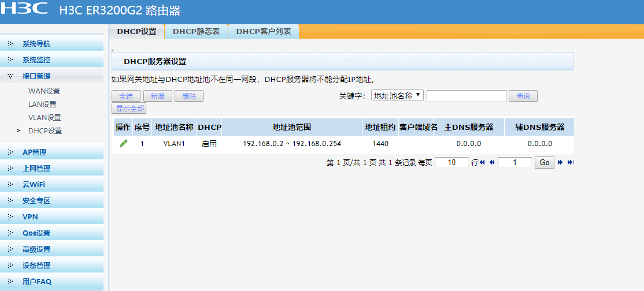Go to previous page arrow icon

491,163
